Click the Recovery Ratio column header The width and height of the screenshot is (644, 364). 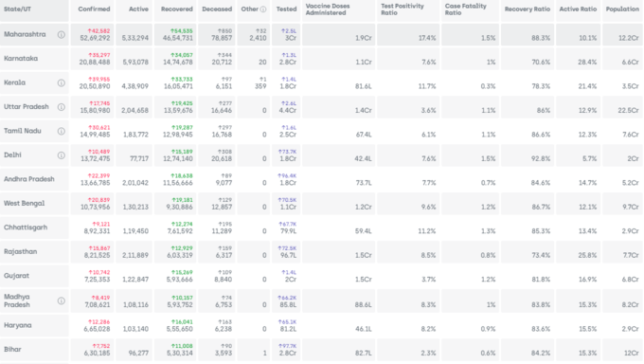(528, 9)
